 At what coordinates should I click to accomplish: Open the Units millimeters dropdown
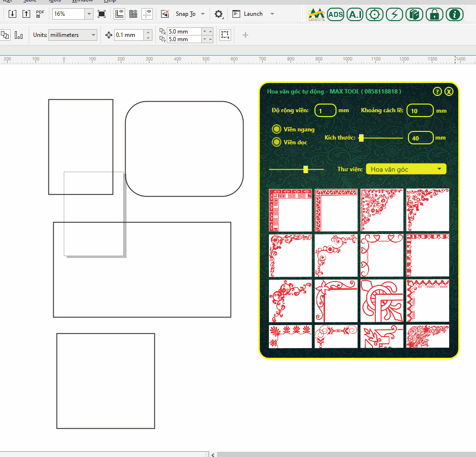pos(93,35)
